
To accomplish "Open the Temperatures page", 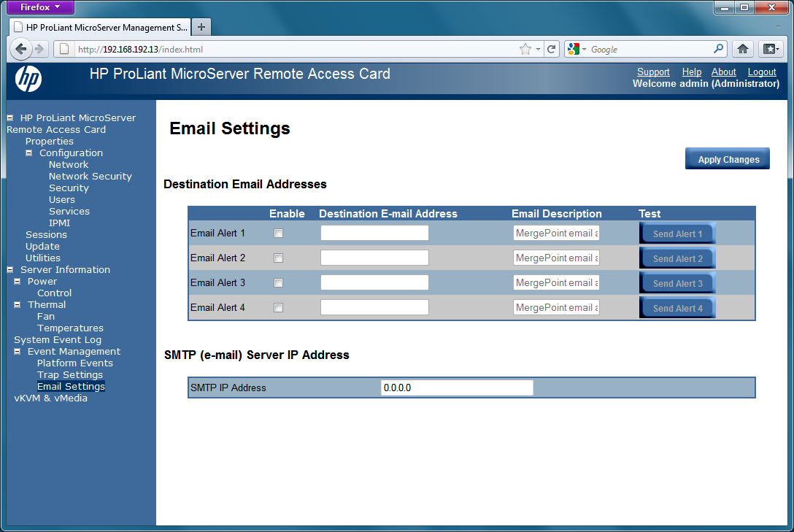I will (x=70, y=328).
